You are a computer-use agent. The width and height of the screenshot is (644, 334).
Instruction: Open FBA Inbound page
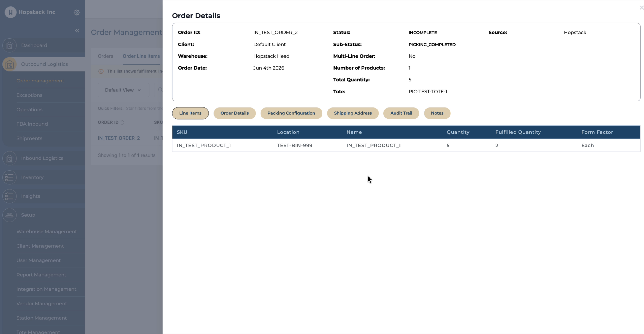[x=32, y=124]
